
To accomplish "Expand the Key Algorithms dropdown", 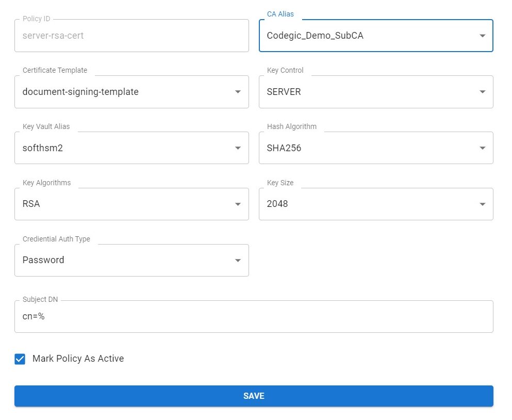I will pyautogui.click(x=237, y=204).
